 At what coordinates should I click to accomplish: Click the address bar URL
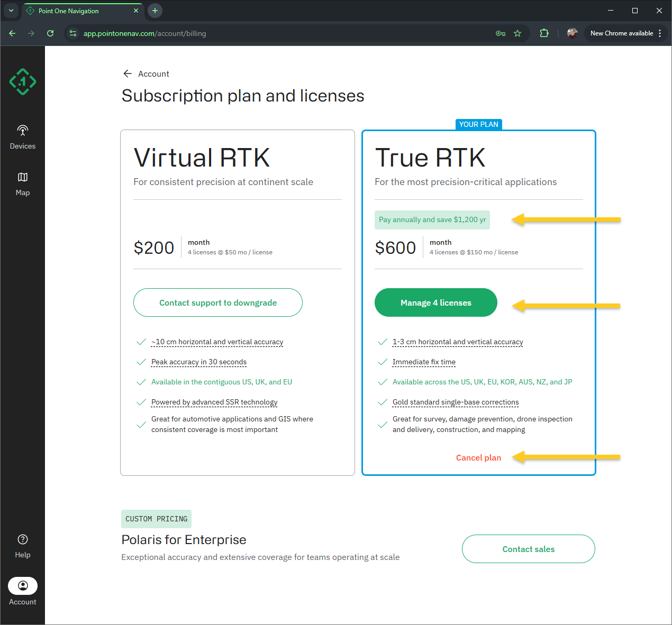pos(144,33)
